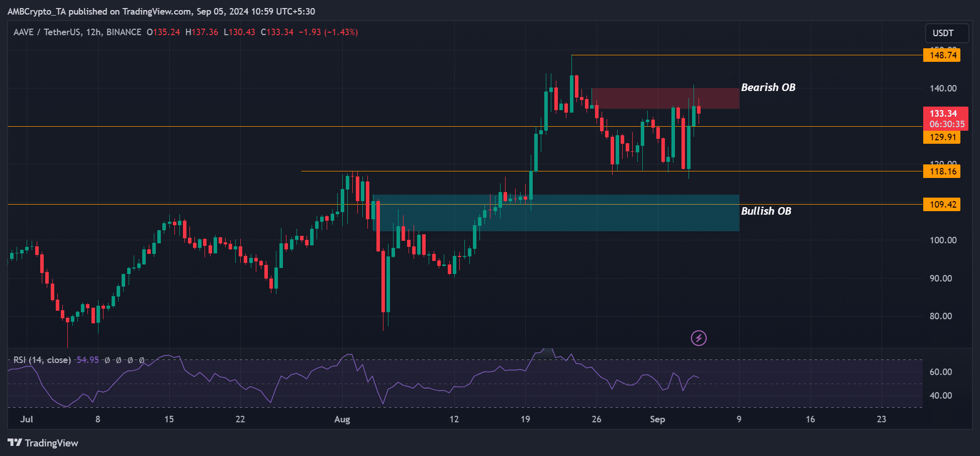Click the 109.42 price level label

click(942, 205)
